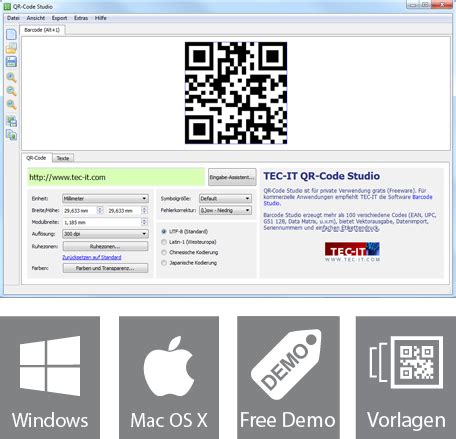Viewport: 456px width, 439px height.
Task: Open the Einheit Millimeter dropdown
Action: [x=105, y=199]
